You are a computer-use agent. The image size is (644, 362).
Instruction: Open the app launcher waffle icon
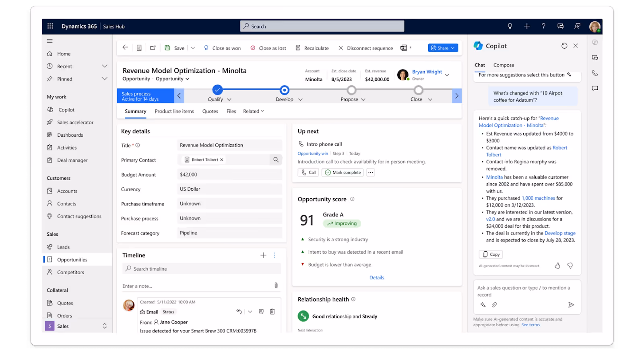pyautogui.click(x=50, y=26)
